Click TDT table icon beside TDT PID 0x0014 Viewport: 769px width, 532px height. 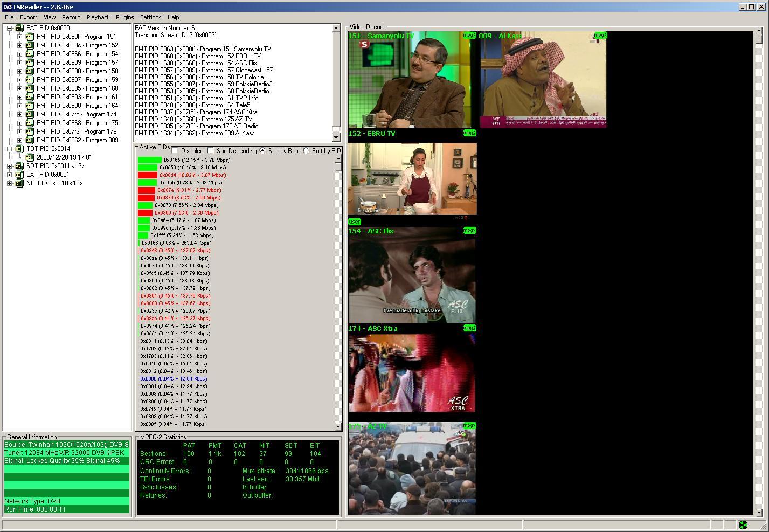[x=19, y=149]
